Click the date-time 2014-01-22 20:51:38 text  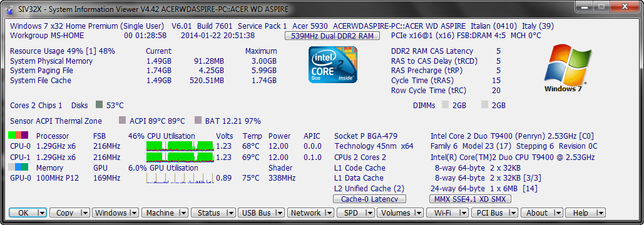218,36
